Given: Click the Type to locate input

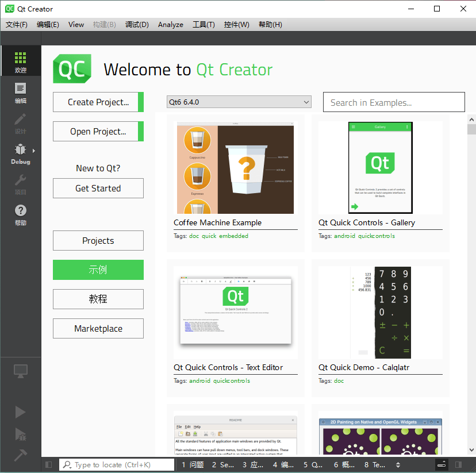Looking at the screenshot, I should tap(117, 464).
